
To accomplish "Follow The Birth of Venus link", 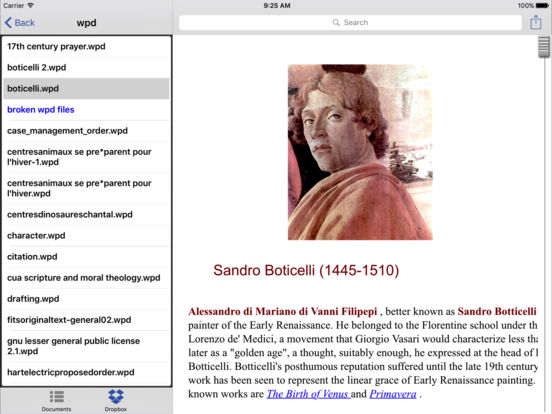I will pyautogui.click(x=308, y=394).
